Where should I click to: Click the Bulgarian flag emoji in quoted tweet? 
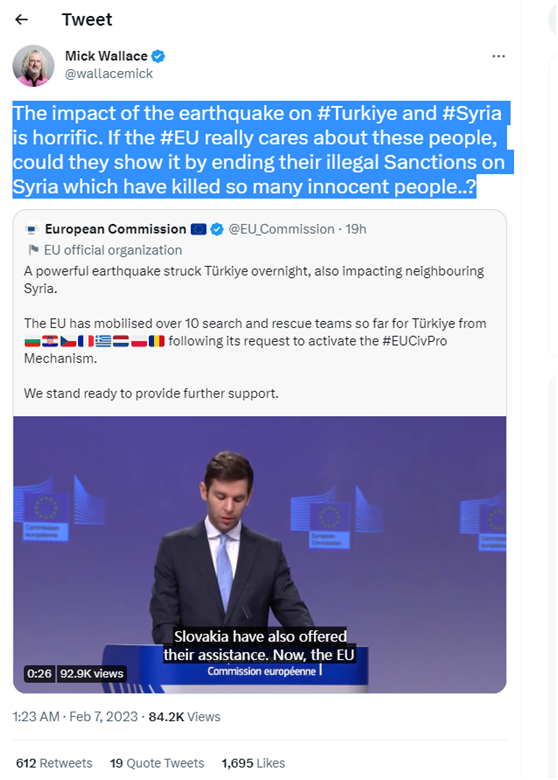tap(32, 341)
